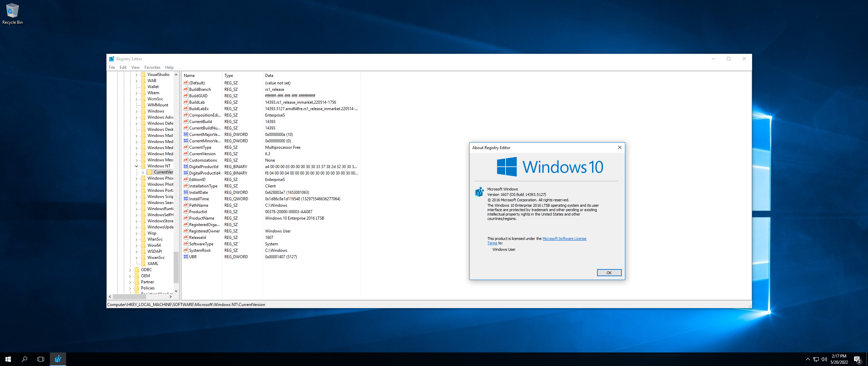Expand the Partner tree node
Screen dimensions: 868x366
click(x=130, y=282)
